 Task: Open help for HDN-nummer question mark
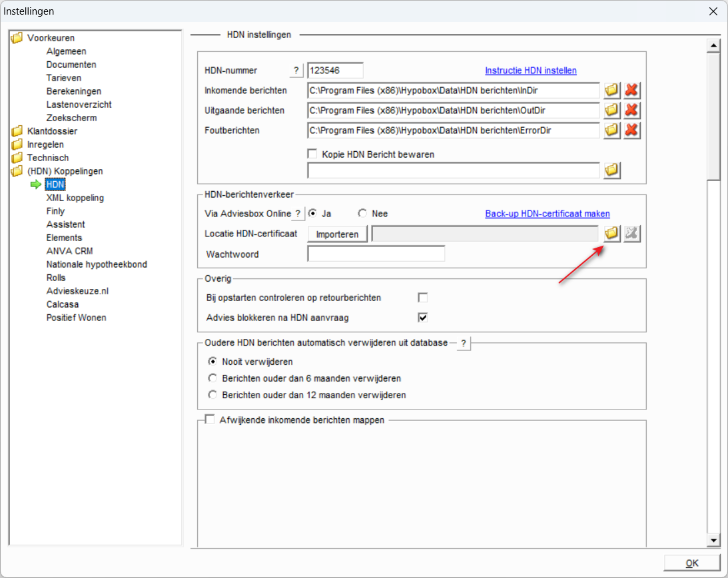click(296, 71)
